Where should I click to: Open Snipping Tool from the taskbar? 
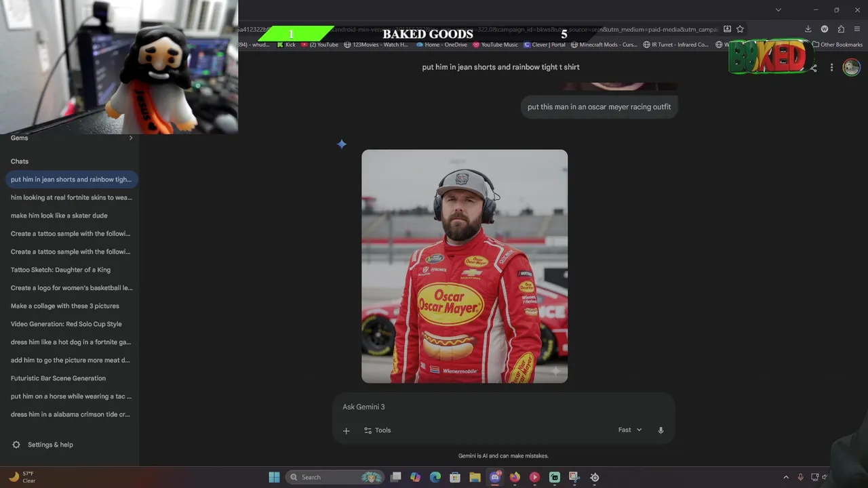pos(574,477)
